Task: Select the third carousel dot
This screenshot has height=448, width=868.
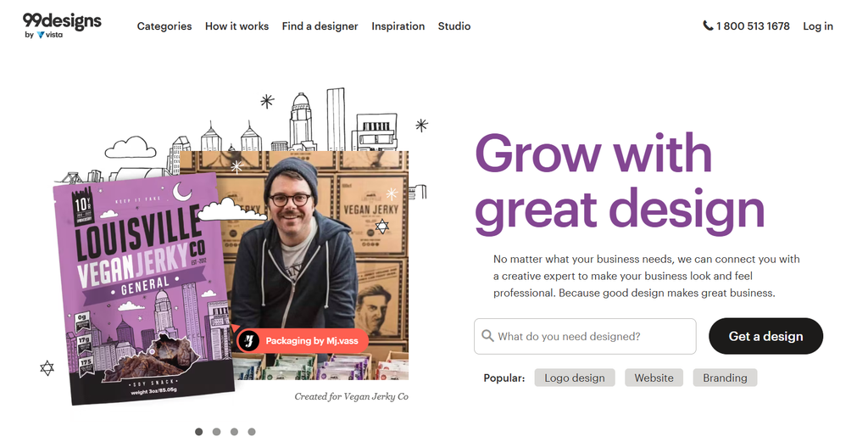Action: click(x=234, y=432)
